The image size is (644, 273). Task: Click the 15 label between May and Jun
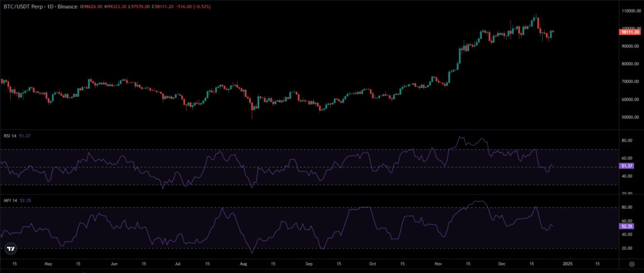click(x=79, y=263)
